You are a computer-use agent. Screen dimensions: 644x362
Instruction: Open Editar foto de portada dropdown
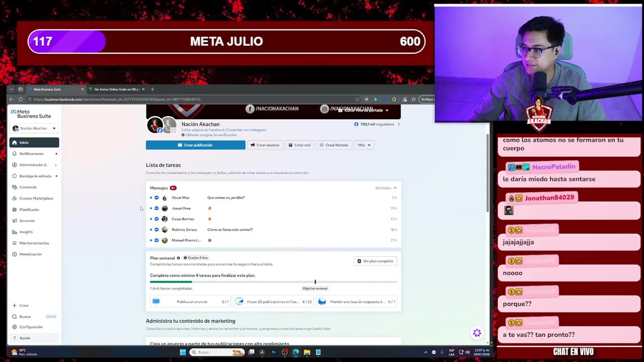pyautogui.click(x=363, y=110)
